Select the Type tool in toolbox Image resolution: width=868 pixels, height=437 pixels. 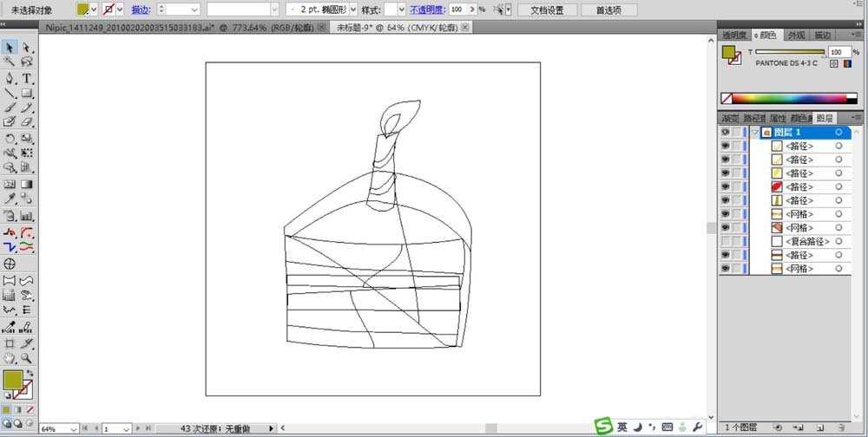click(x=27, y=78)
